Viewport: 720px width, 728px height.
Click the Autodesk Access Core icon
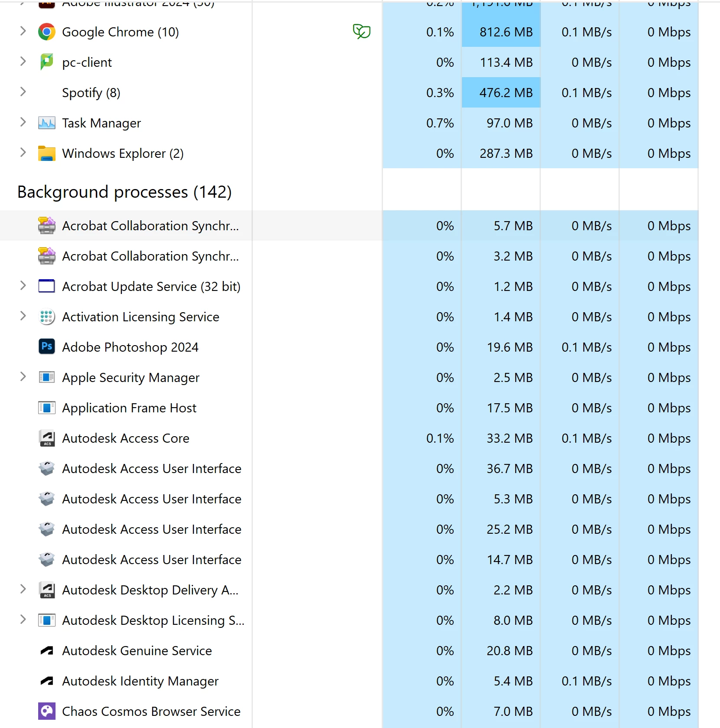(x=46, y=438)
